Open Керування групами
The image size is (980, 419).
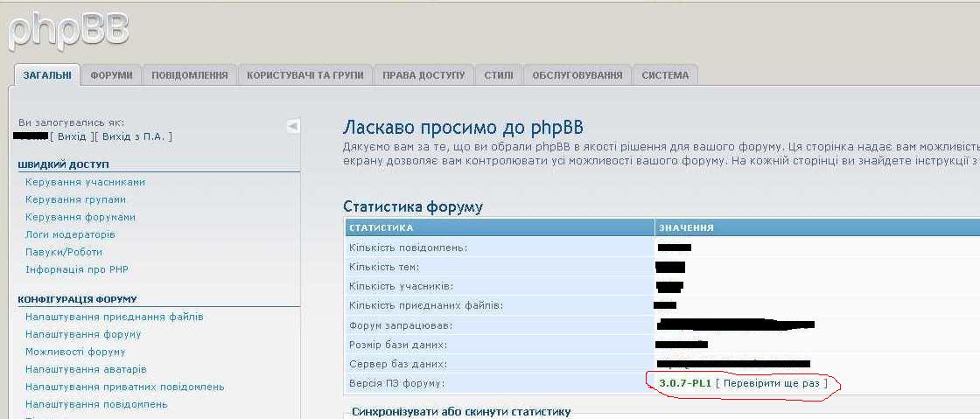(75, 199)
